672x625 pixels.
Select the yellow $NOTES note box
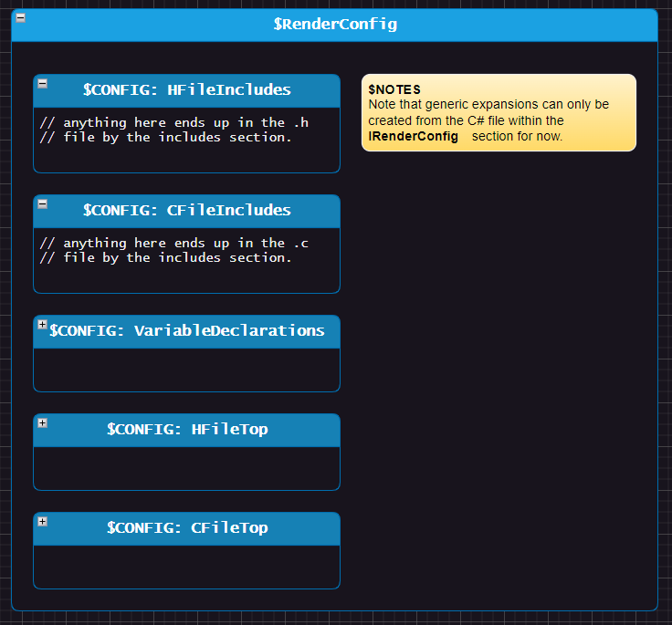(x=499, y=112)
